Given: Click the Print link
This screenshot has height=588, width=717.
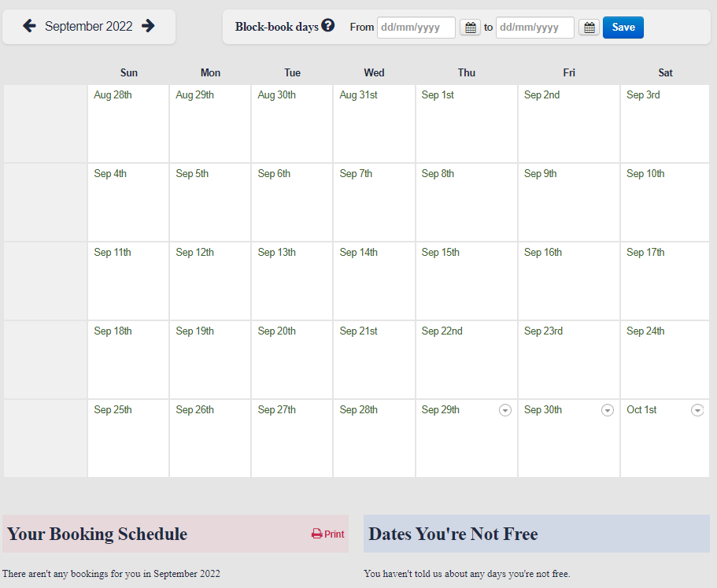Looking at the screenshot, I should pyautogui.click(x=327, y=534).
